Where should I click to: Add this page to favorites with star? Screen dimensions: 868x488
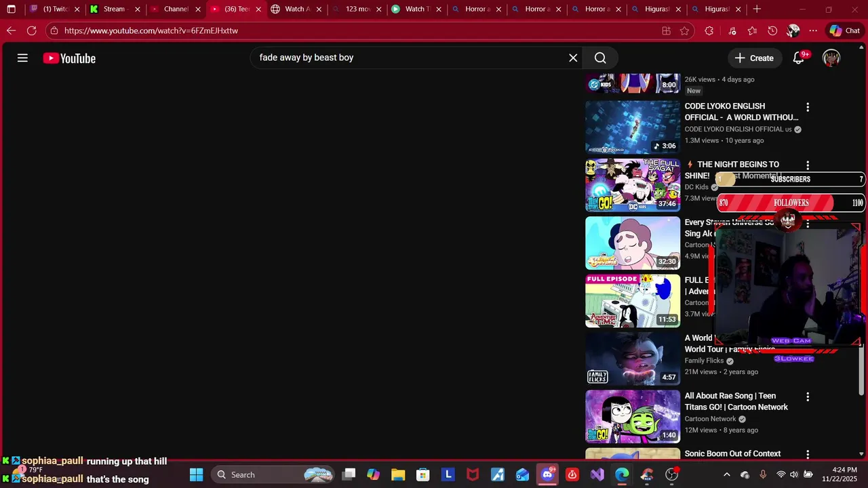click(x=685, y=30)
